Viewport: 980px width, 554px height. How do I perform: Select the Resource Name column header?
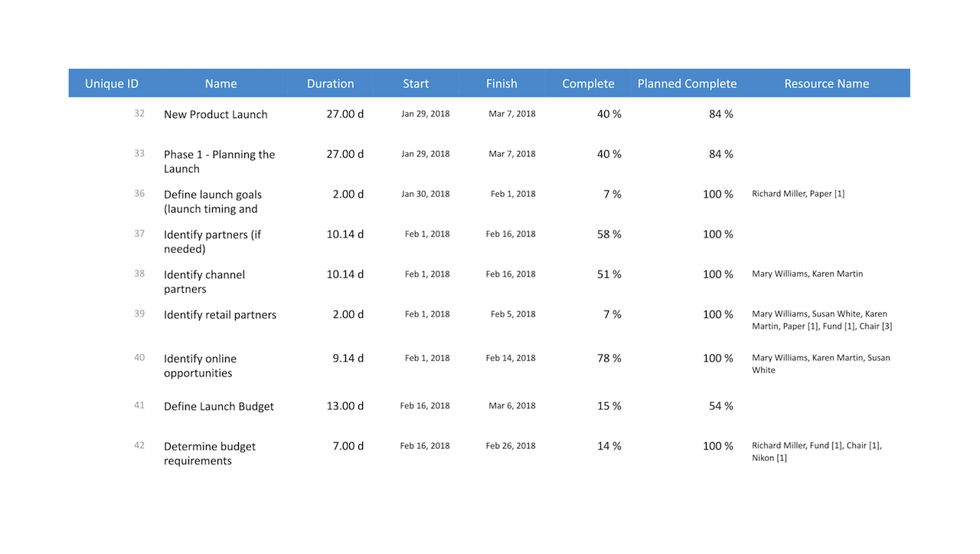pos(826,84)
